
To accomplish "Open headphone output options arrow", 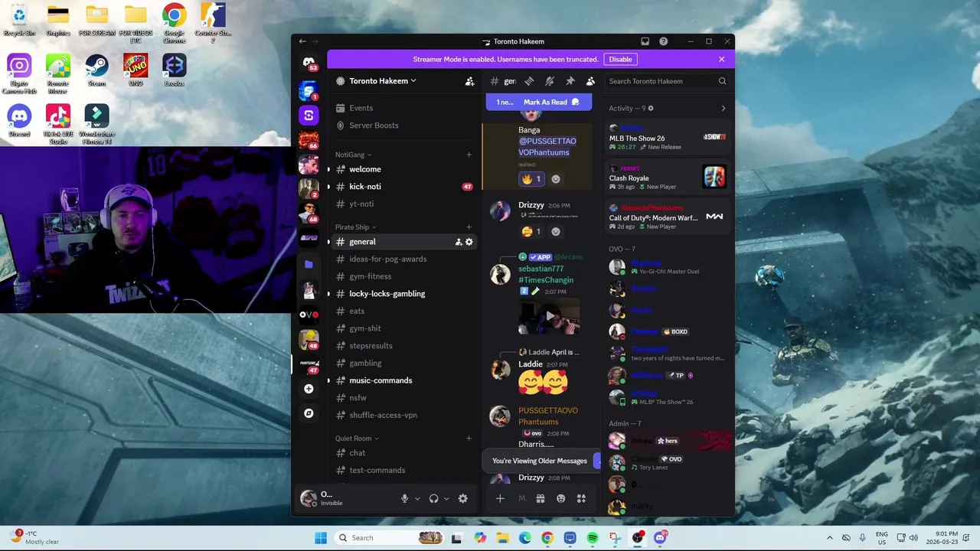I will [446, 498].
